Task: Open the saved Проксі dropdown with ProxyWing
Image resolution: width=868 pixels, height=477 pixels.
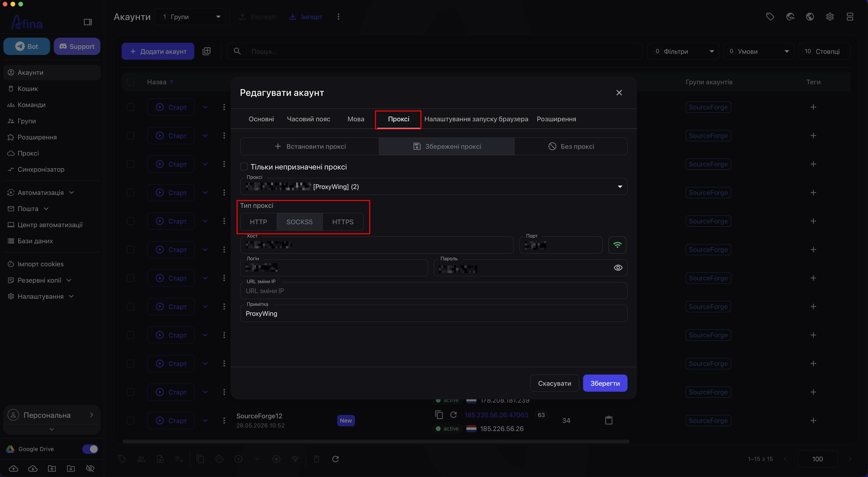Action: click(x=433, y=187)
